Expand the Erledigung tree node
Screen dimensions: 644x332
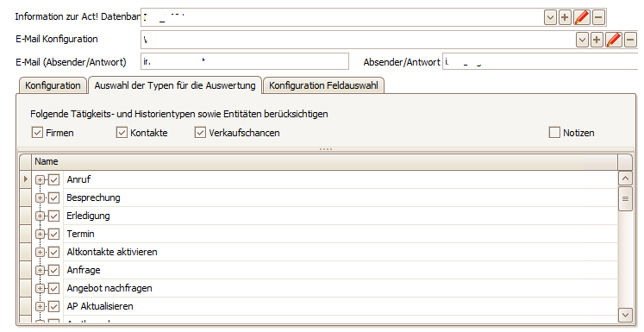(x=40, y=216)
